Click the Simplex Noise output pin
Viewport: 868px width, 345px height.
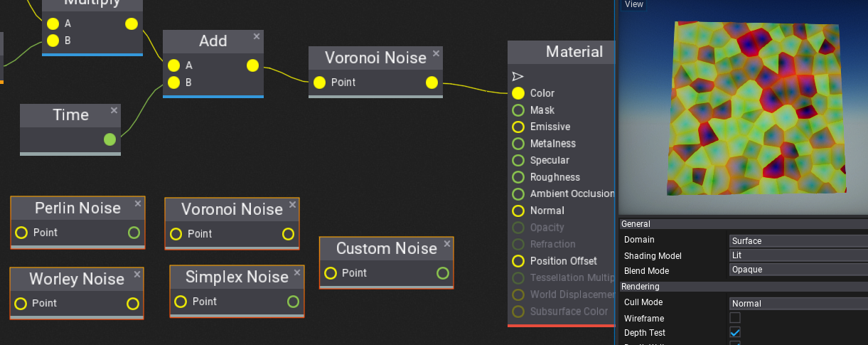click(x=293, y=302)
